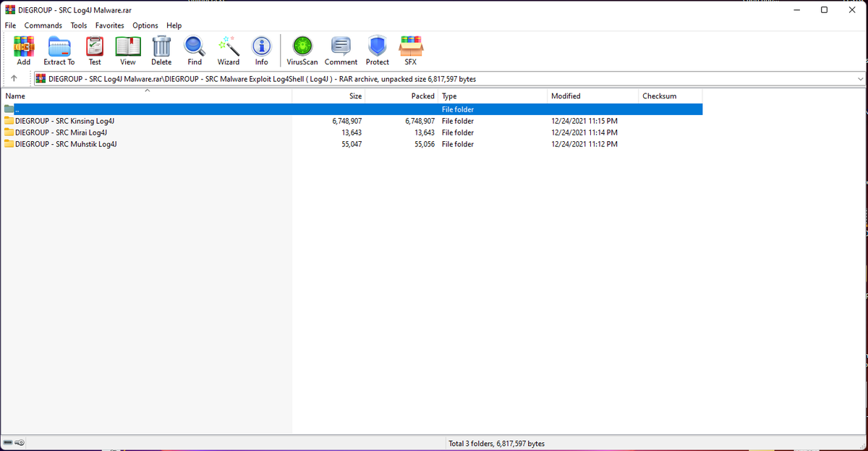Screen dimensions: 868x451
Task: Click the Mirai Log4J folder icon
Action: [x=9, y=132]
